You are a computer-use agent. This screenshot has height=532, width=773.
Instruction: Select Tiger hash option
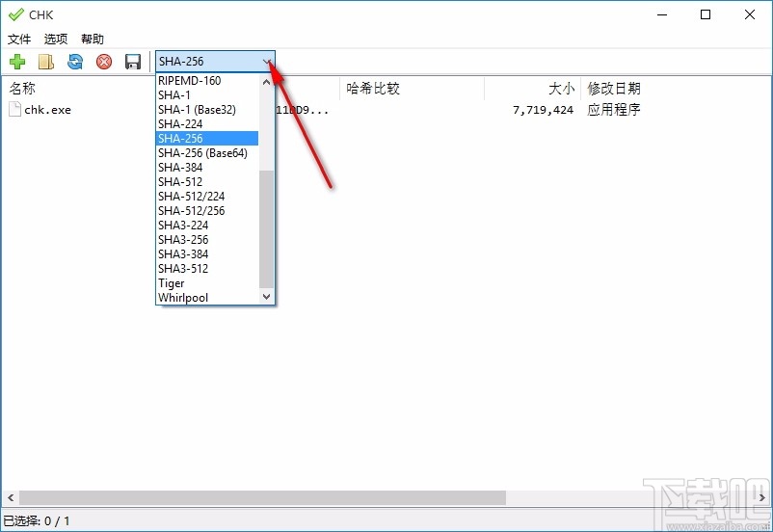pyautogui.click(x=207, y=283)
